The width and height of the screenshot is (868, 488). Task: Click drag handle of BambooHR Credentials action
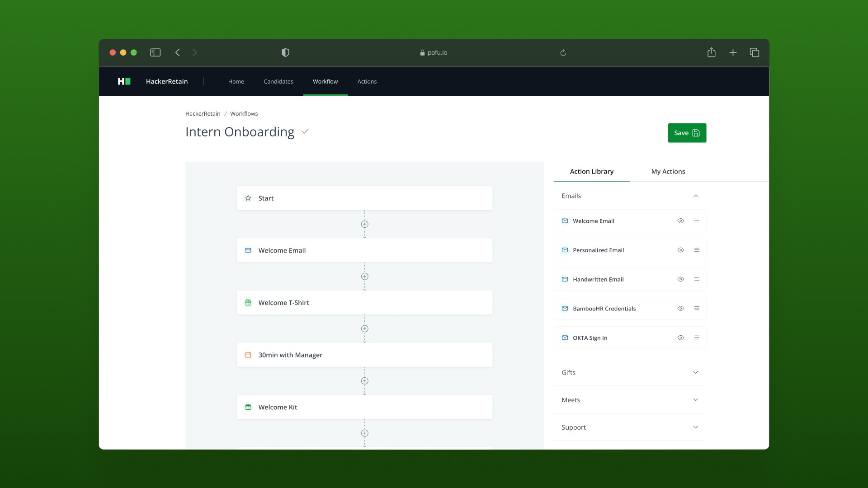tap(697, 308)
